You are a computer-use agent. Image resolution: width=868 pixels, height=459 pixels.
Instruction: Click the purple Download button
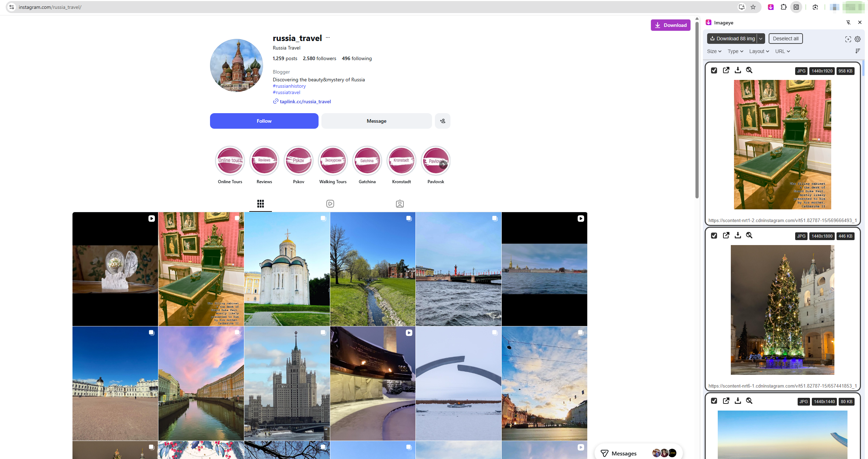click(x=670, y=25)
